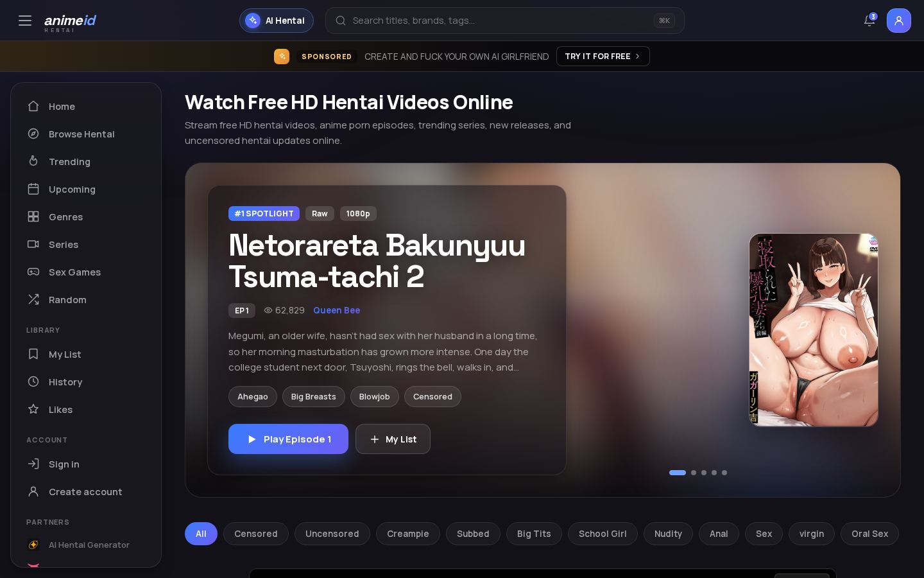Click the Random shuffle icon
Viewport: 924px width, 578px height.
(33, 299)
